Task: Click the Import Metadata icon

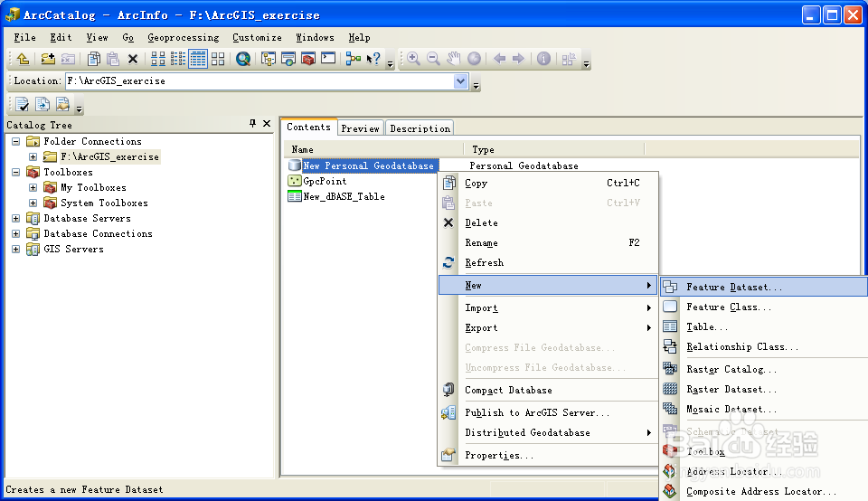Action: coord(62,104)
